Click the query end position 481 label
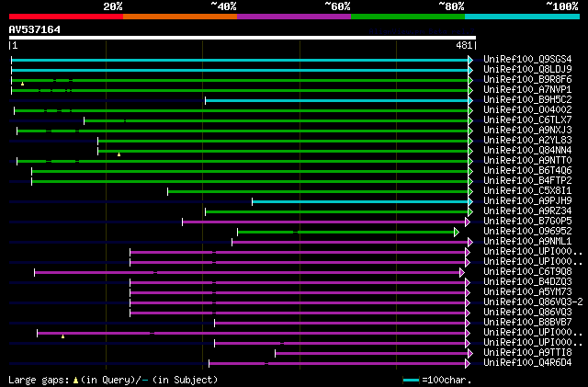The height and width of the screenshot is (387, 588). [x=464, y=45]
